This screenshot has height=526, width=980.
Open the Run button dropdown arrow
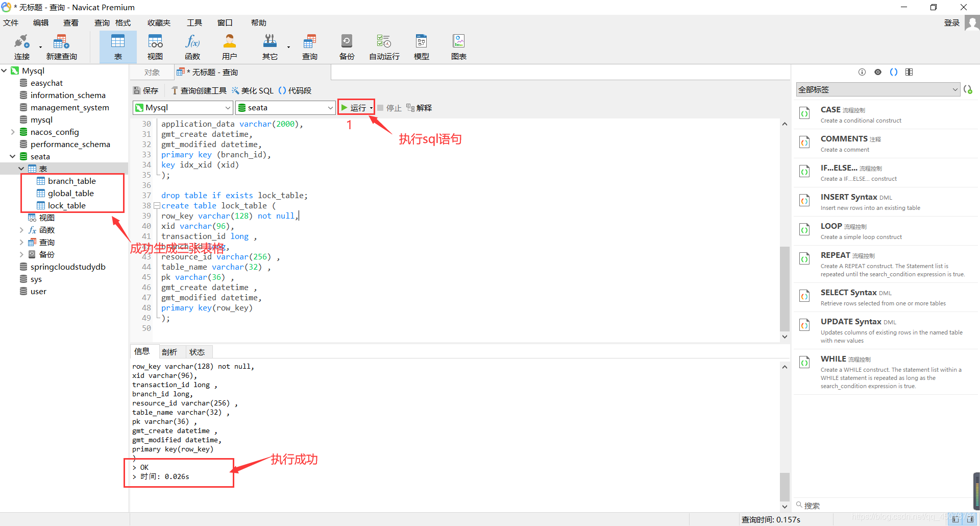coord(371,108)
